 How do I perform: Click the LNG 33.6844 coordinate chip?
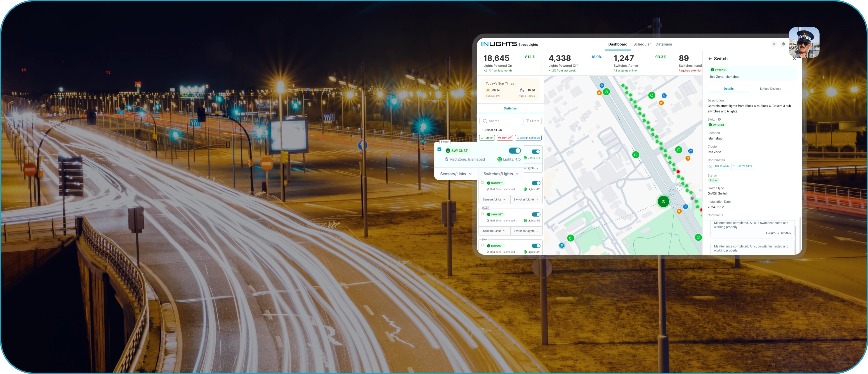point(719,166)
